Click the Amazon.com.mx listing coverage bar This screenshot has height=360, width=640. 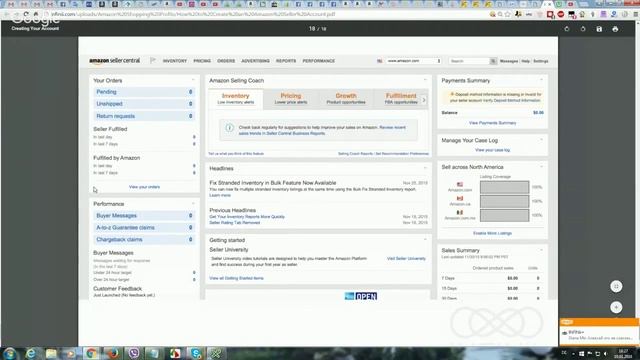pyautogui.click(x=504, y=215)
